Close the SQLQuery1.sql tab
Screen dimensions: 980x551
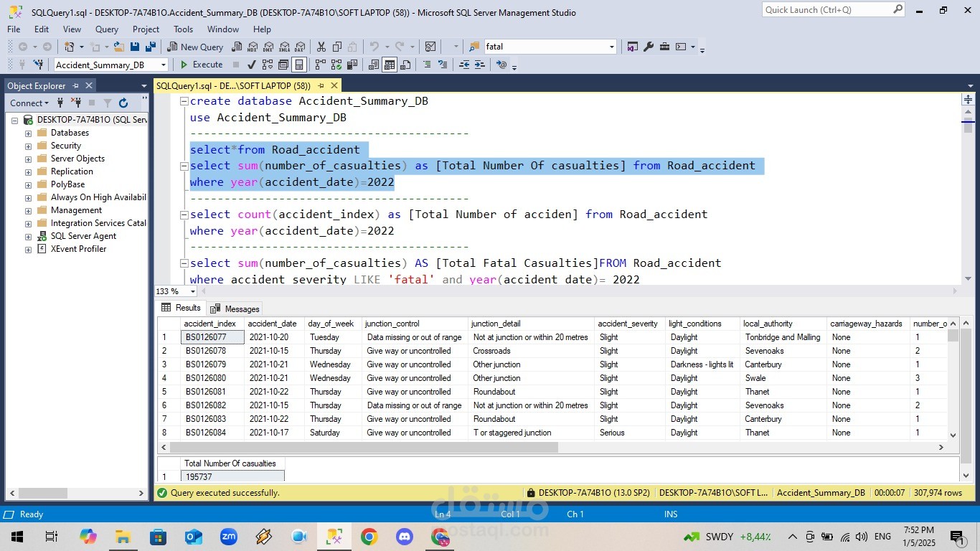[334, 85]
